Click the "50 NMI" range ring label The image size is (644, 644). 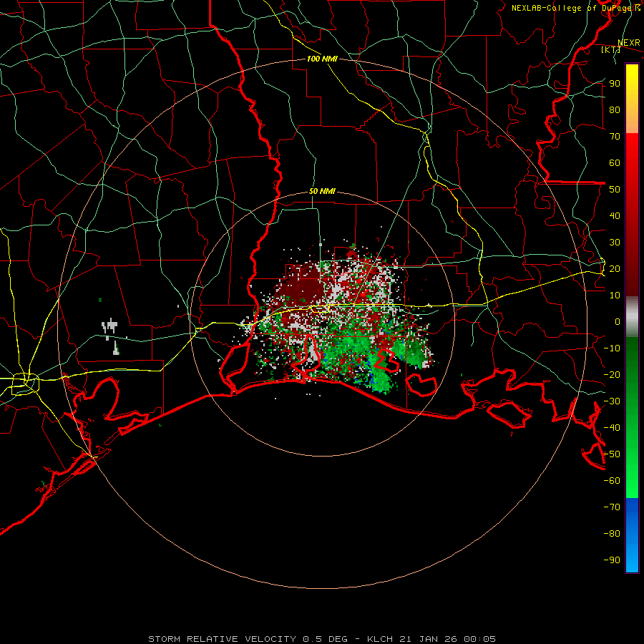pos(322,191)
